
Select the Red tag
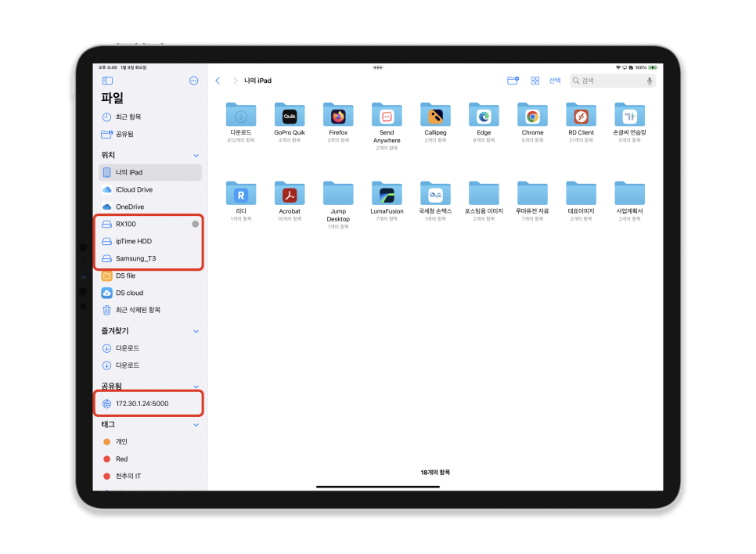[x=150, y=459]
